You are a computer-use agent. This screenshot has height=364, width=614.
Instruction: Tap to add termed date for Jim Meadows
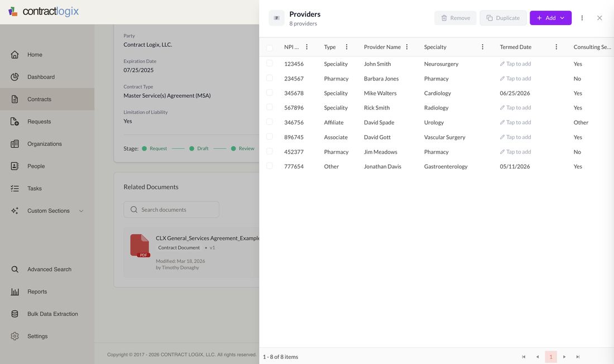point(515,152)
